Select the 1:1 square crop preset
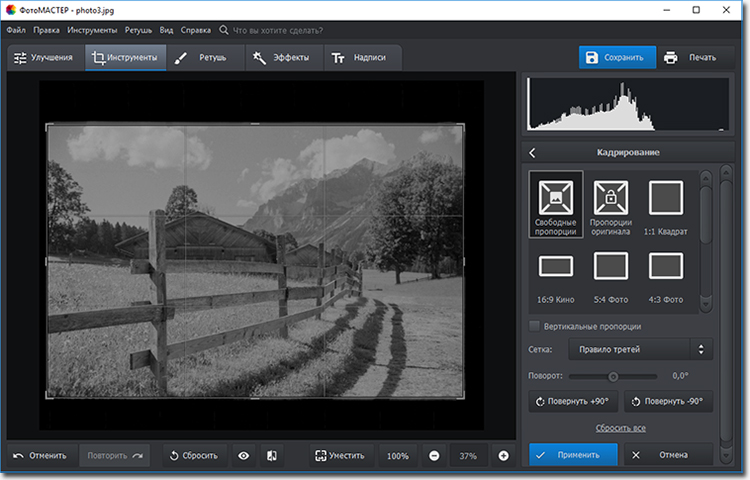This screenshot has height=480, width=750. click(x=665, y=198)
